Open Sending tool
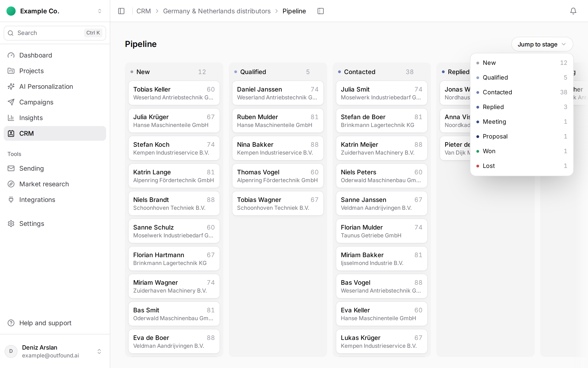Image resolution: width=588 pixels, height=368 pixels. (x=55, y=168)
